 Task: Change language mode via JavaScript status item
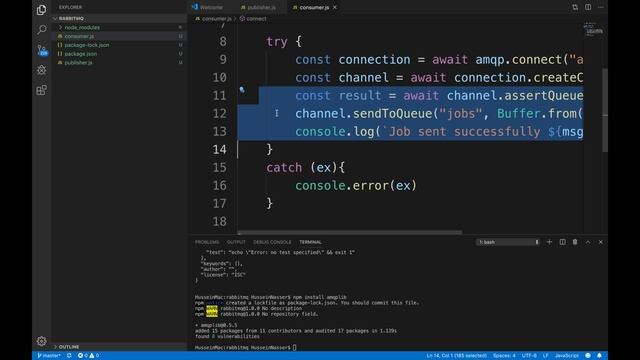(x=567, y=356)
